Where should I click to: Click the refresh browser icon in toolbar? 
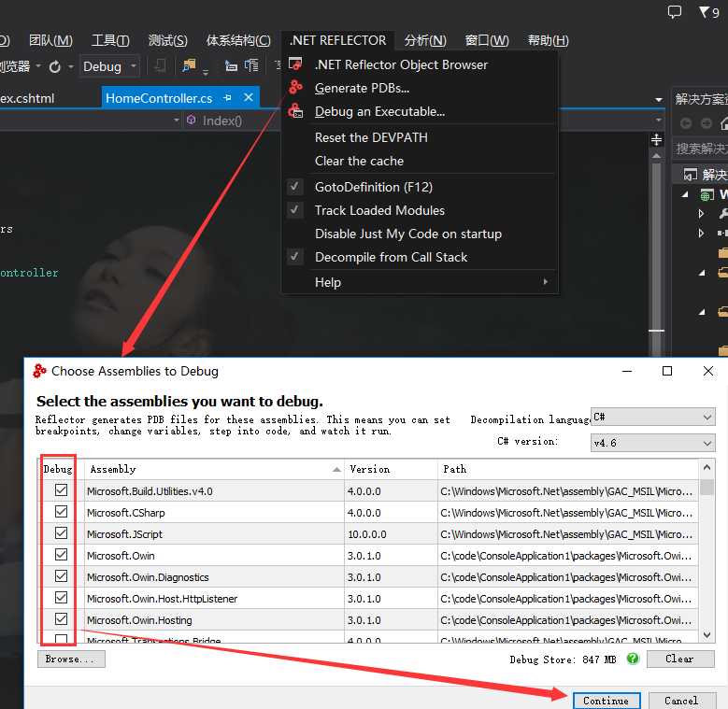click(x=55, y=67)
